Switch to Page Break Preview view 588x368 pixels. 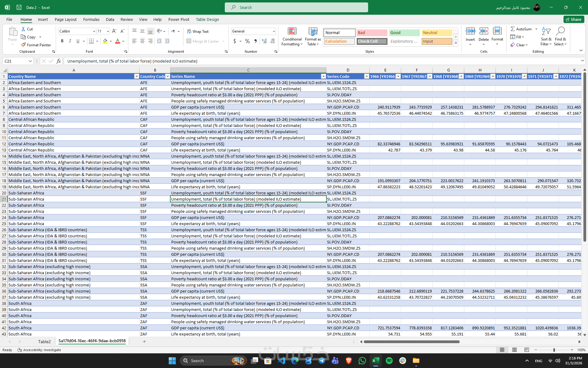pos(526,350)
